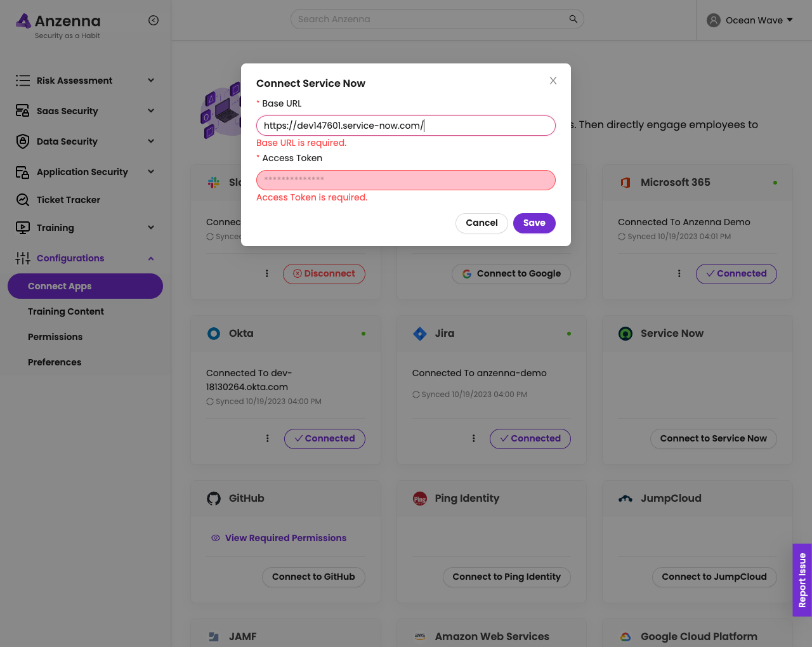
Task: Click the Base URL input field
Action: (x=406, y=126)
